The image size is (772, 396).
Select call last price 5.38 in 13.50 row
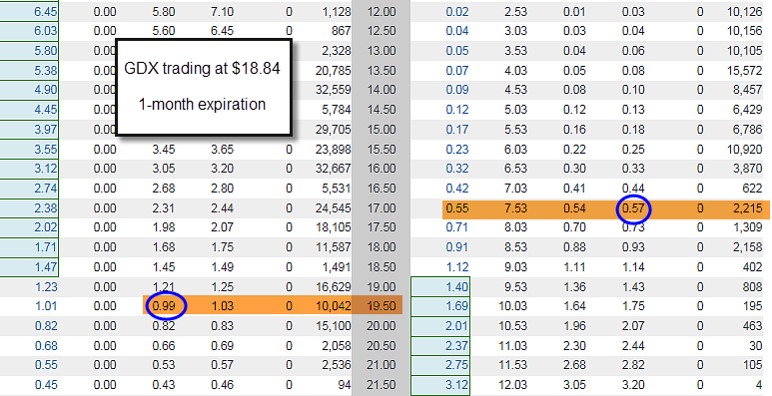(x=45, y=70)
